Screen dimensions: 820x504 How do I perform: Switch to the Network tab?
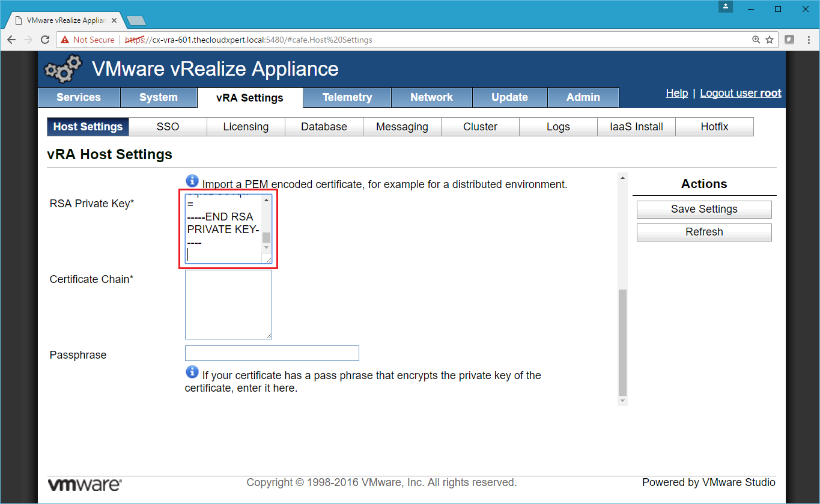(431, 97)
